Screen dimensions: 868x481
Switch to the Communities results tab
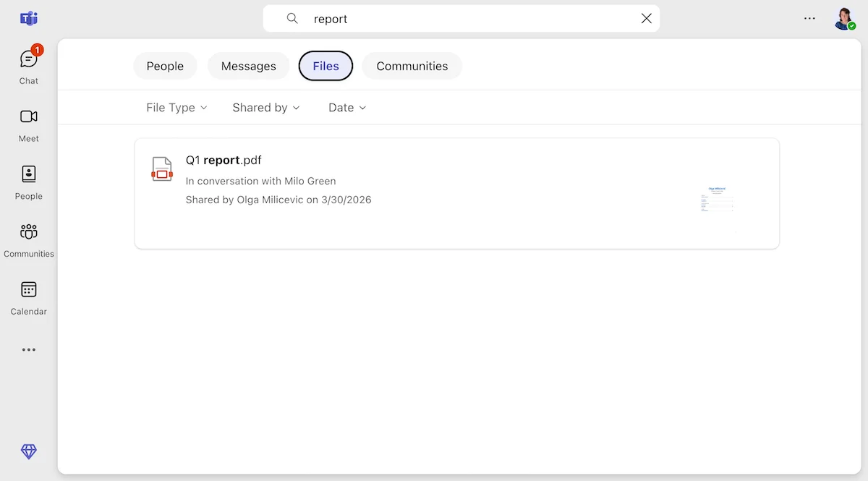[412, 66]
